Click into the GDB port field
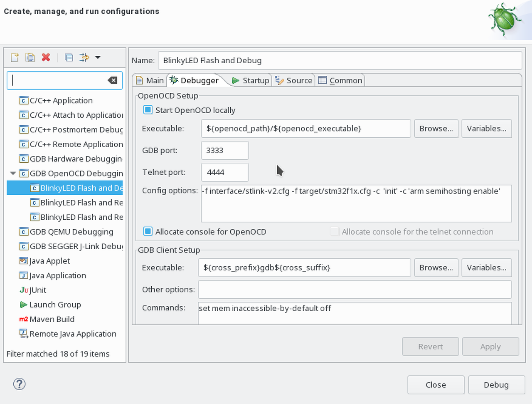Screen dimensions: 532x404 tap(224, 150)
